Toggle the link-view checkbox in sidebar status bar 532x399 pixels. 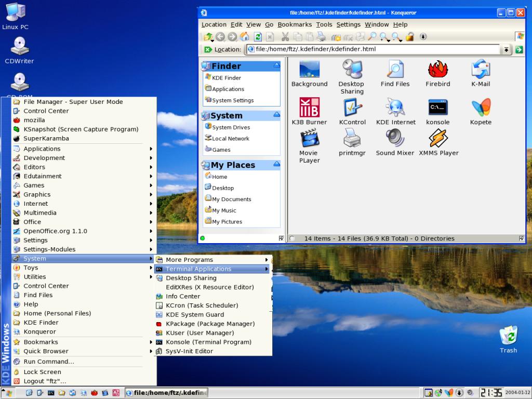pos(281,238)
